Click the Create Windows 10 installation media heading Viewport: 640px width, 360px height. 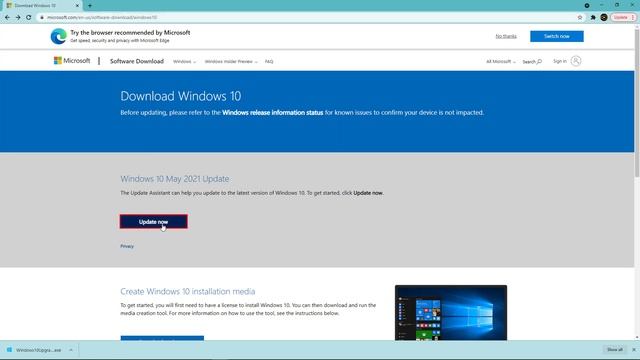point(188,291)
